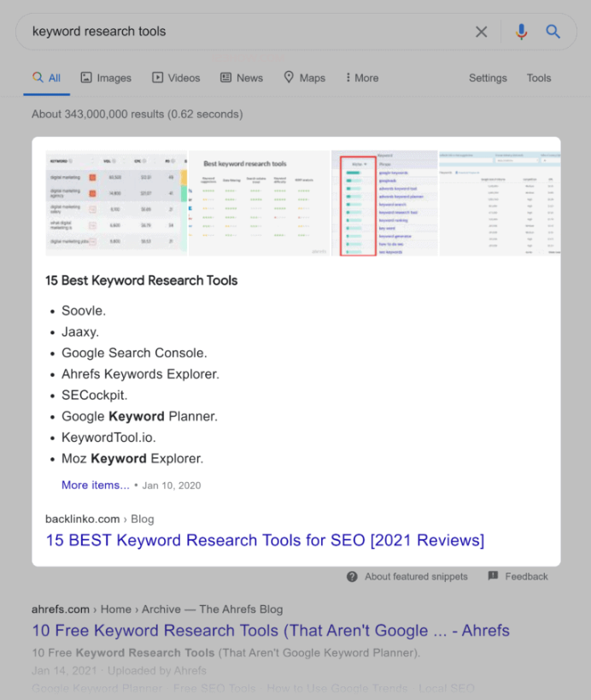Screen dimensions: 591x700
Task: Open the News results tab
Action: tap(242, 78)
